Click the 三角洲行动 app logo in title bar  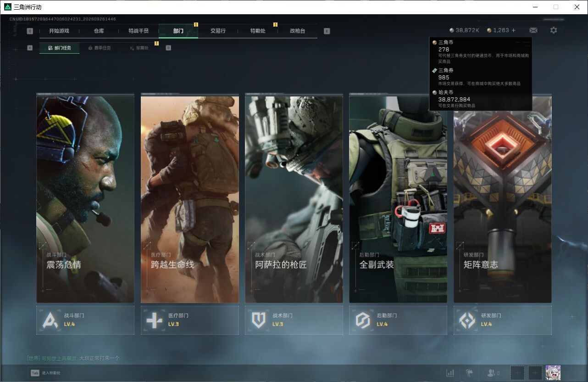(x=8, y=7)
